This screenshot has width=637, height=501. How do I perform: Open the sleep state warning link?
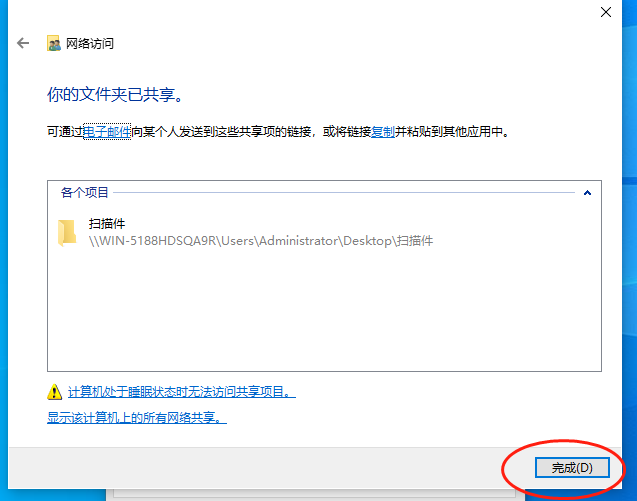pyautogui.click(x=182, y=392)
